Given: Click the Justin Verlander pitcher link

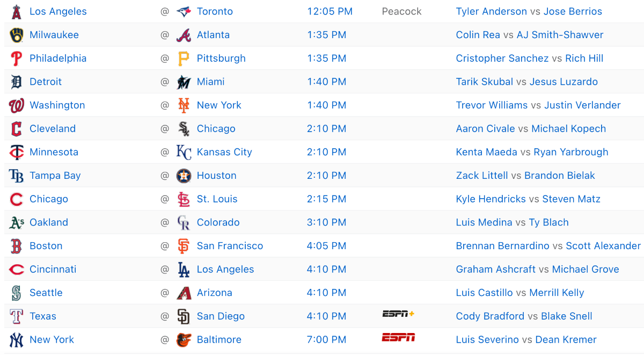Looking at the screenshot, I should 582,105.
